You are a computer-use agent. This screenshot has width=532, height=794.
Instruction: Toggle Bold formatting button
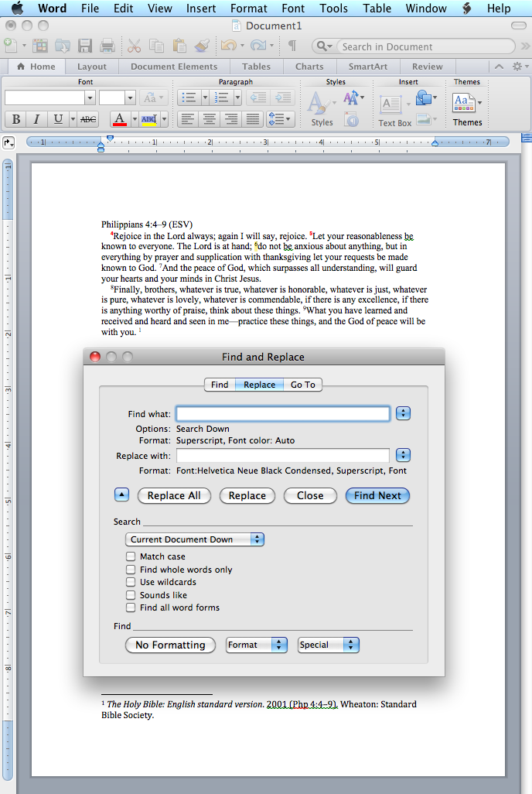pyautogui.click(x=16, y=119)
